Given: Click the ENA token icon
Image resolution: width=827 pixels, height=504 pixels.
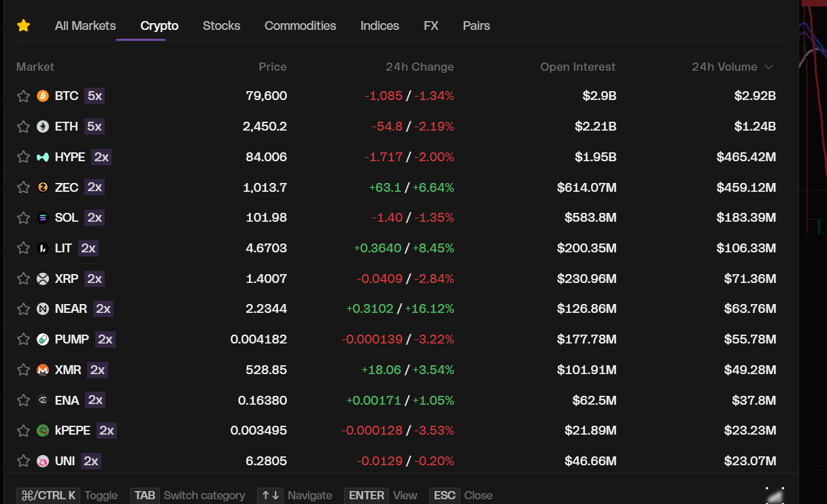Looking at the screenshot, I should (x=43, y=400).
